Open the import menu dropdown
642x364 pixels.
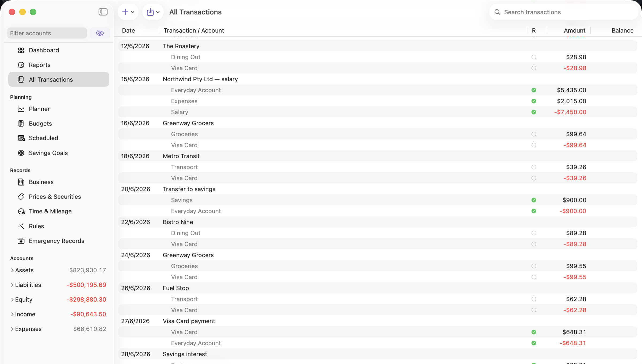(x=153, y=12)
